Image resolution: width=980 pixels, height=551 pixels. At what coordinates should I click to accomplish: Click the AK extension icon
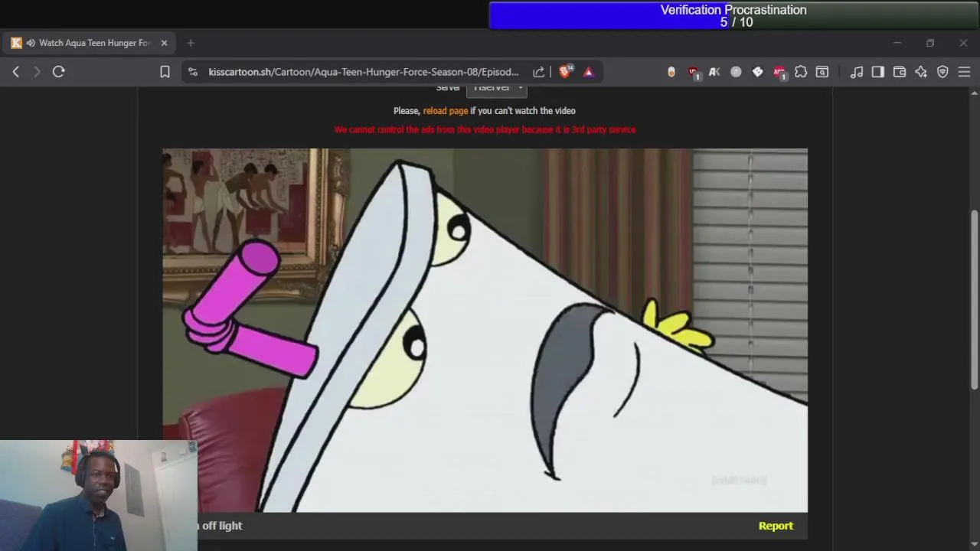click(714, 72)
